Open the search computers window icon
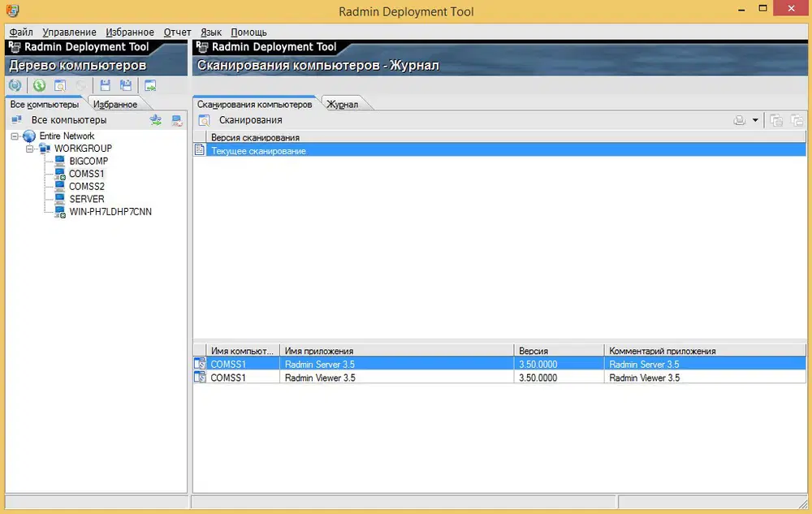812x514 pixels. 59,85
